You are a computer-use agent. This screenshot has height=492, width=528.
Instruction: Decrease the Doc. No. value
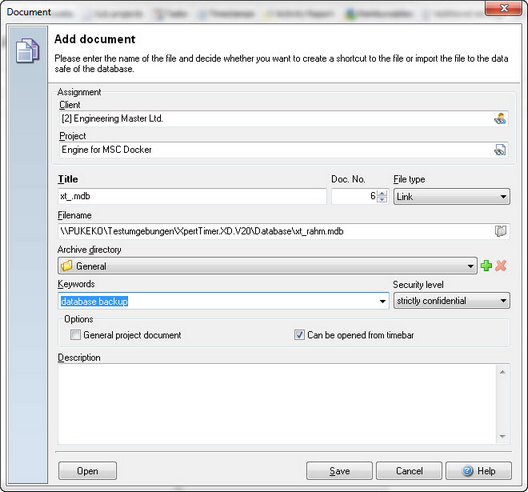pos(382,199)
